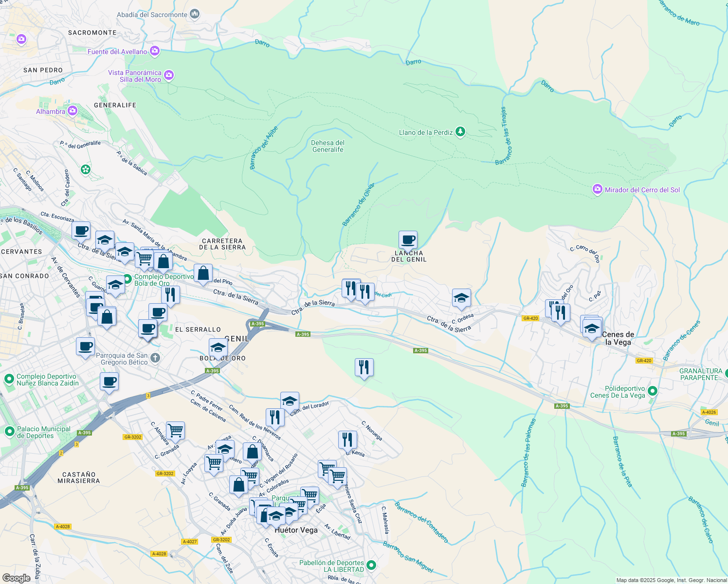Click the Barranco de las Tinajas label
Viewport: 728px width, 584px height.
click(505, 136)
